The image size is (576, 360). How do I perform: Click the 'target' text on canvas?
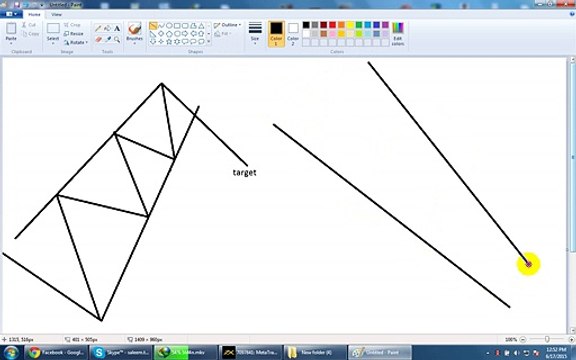[244, 173]
